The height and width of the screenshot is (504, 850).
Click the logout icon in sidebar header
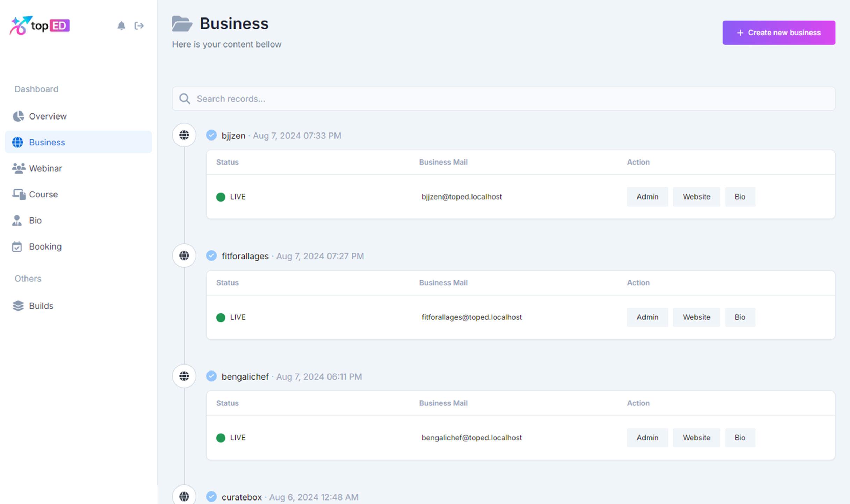pos(139,26)
